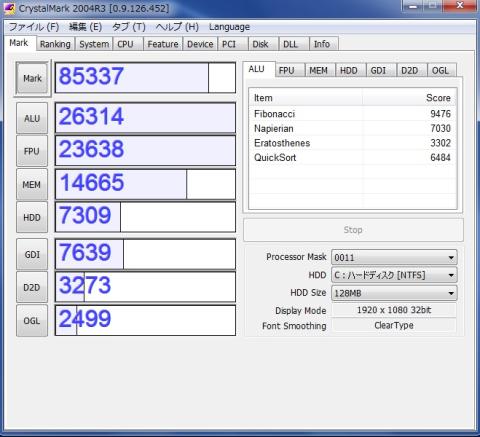Image resolution: width=480 pixels, height=437 pixels.
Task: Run the ALU benchmark button
Action: tap(32, 118)
